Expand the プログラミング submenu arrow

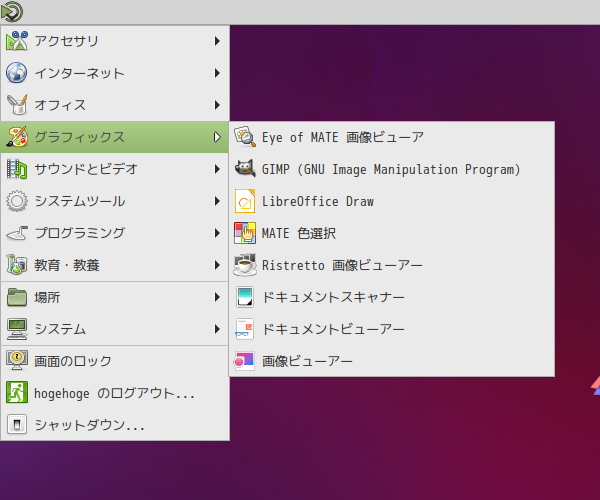coord(217,233)
